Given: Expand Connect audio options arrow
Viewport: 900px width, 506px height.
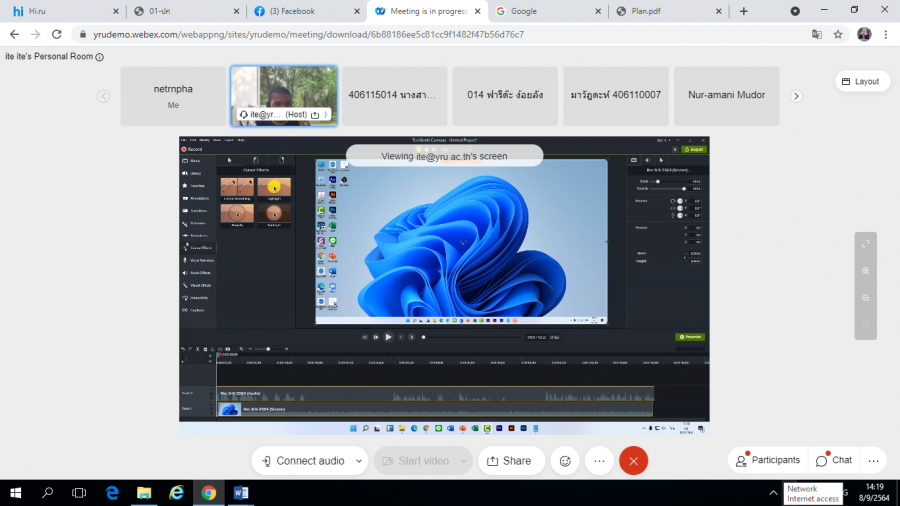Looking at the screenshot, I should [358, 461].
